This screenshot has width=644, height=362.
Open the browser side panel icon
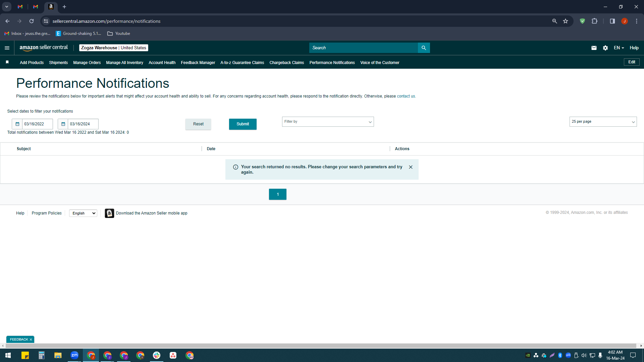point(612,21)
